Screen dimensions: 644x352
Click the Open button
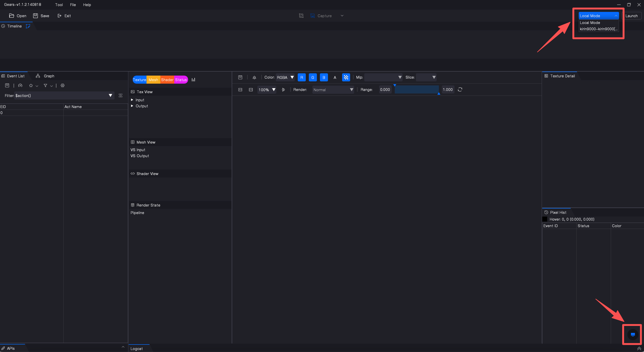18,16
